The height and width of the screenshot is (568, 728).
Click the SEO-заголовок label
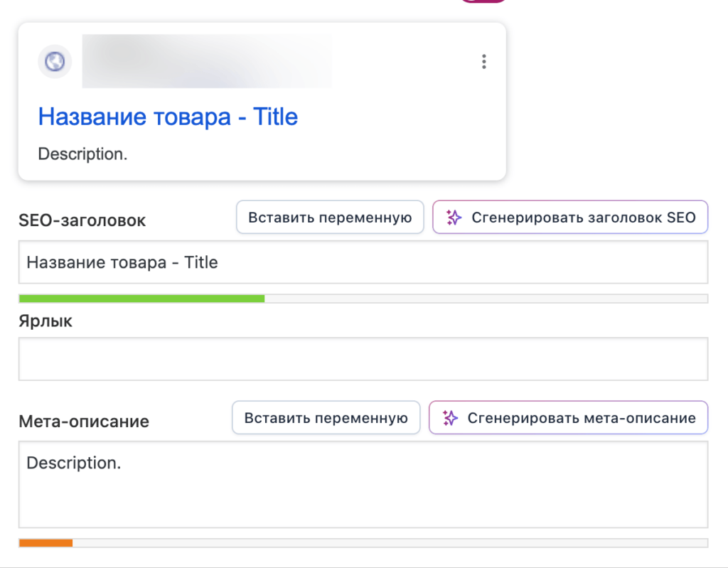tap(82, 220)
